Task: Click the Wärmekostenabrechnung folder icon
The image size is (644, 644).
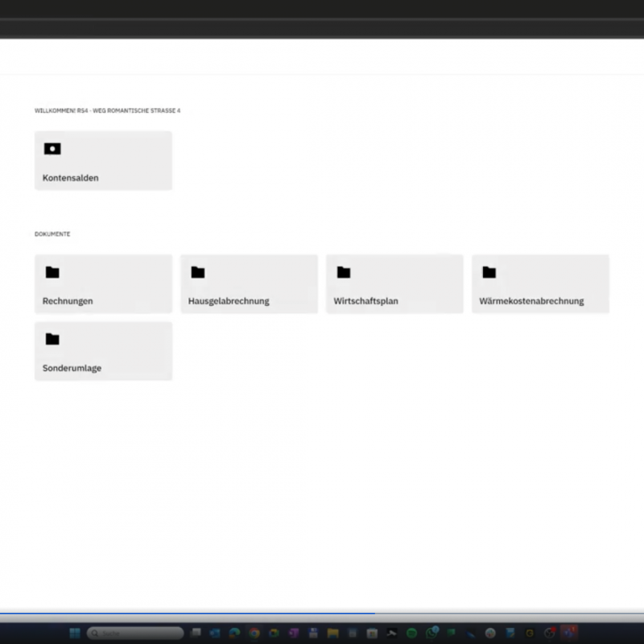Action: (x=489, y=272)
